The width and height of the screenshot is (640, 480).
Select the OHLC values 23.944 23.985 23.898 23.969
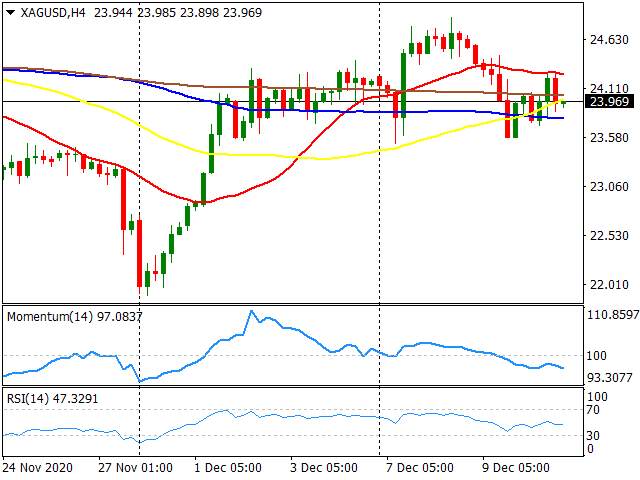[x=178, y=13]
